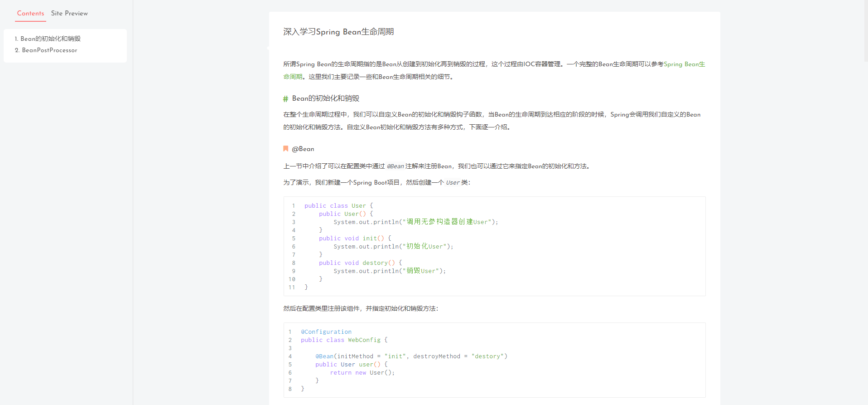This screenshot has height=405, width=868.
Task: Switch to the Contents tab
Action: pos(30,13)
